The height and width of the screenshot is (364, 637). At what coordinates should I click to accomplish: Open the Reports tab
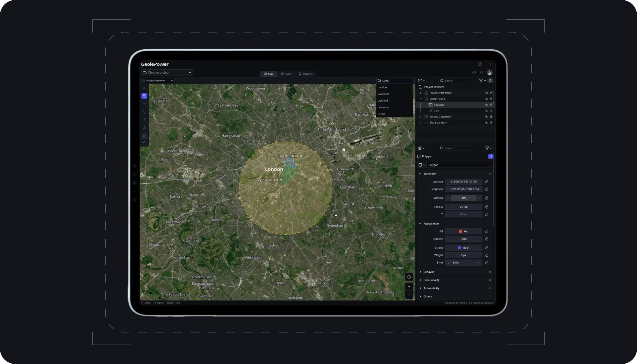[305, 74]
